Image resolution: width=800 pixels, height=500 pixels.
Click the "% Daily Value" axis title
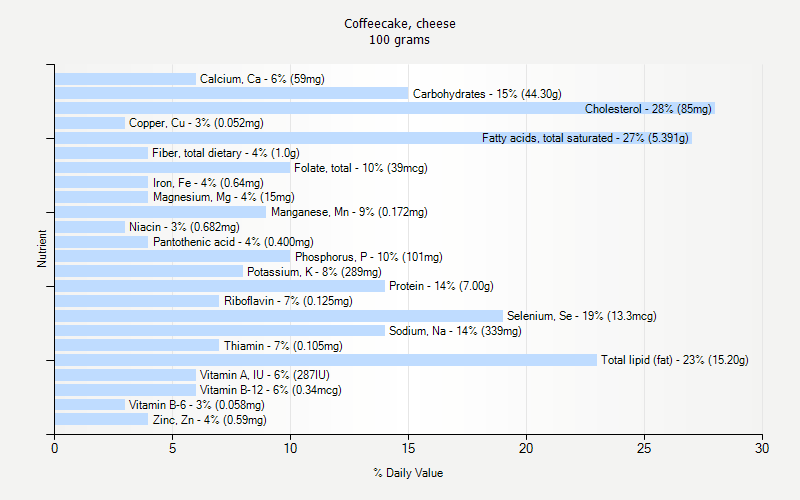[x=408, y=473]
